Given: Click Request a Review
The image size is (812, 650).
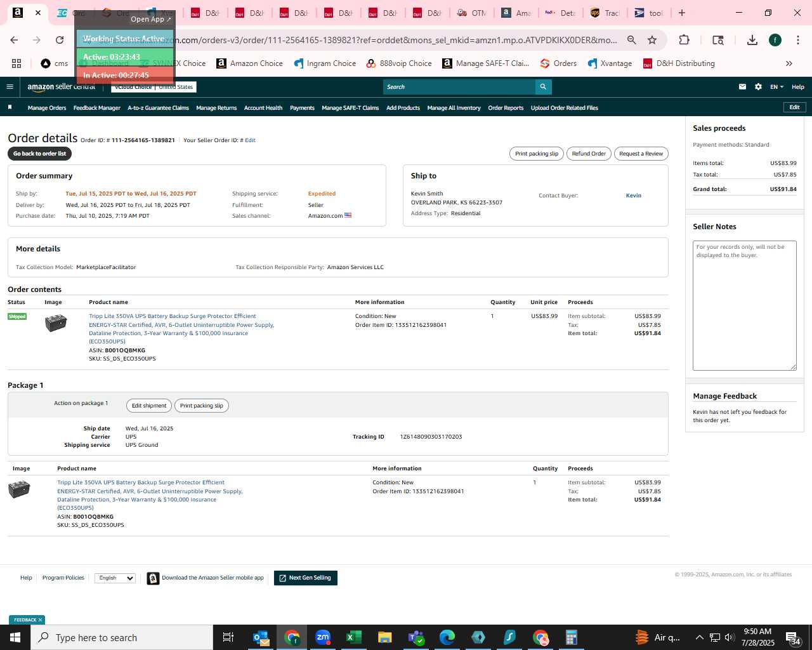Looking at the screenshot, I should tap(641, 154).
